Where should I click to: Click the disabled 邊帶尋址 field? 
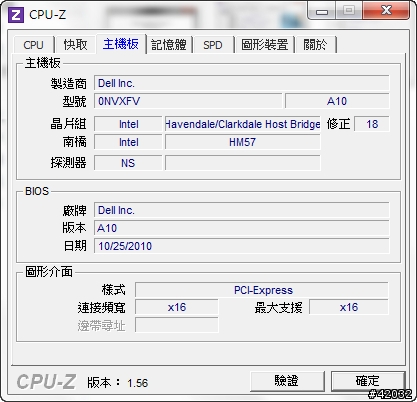[177, 325]
